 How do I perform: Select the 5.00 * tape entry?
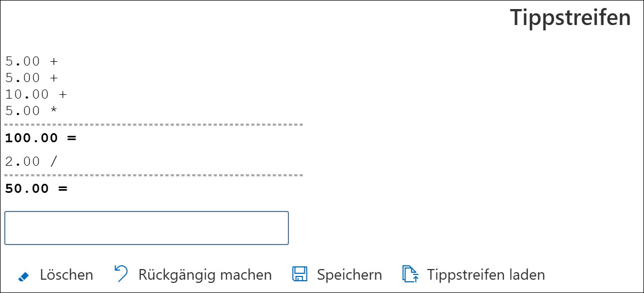(31, 111)
